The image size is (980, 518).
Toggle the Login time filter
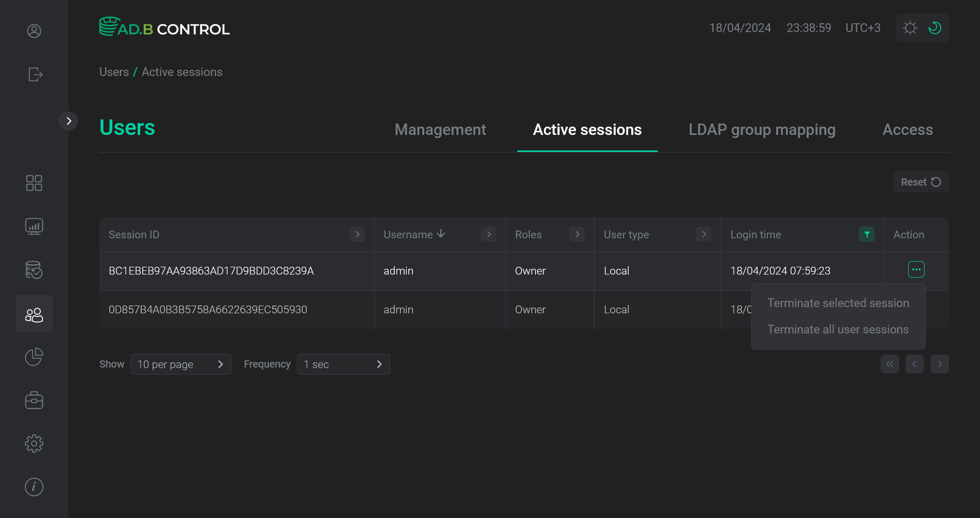tap(867, 234)
